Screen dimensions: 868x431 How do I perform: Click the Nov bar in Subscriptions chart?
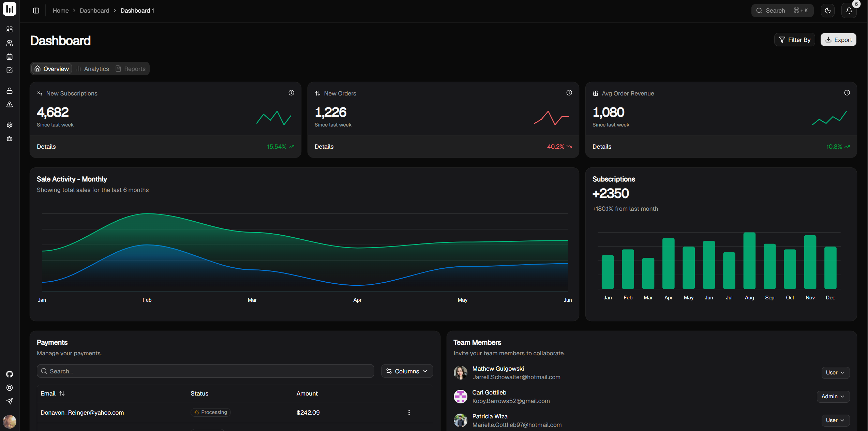(810, 262)
